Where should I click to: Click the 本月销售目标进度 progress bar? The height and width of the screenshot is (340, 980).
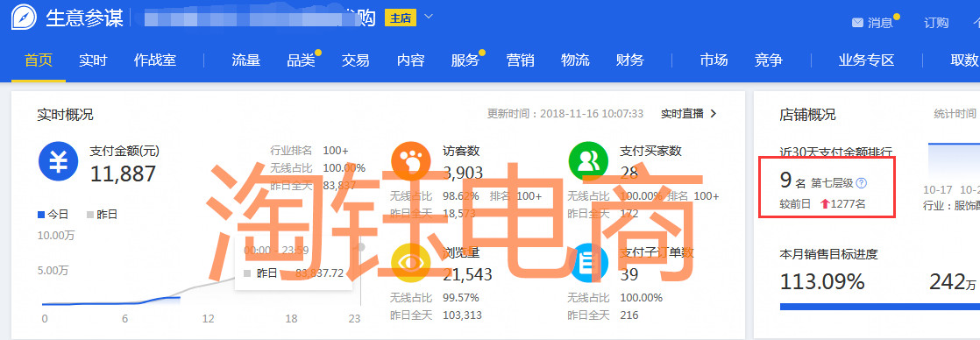pos(880,306)
